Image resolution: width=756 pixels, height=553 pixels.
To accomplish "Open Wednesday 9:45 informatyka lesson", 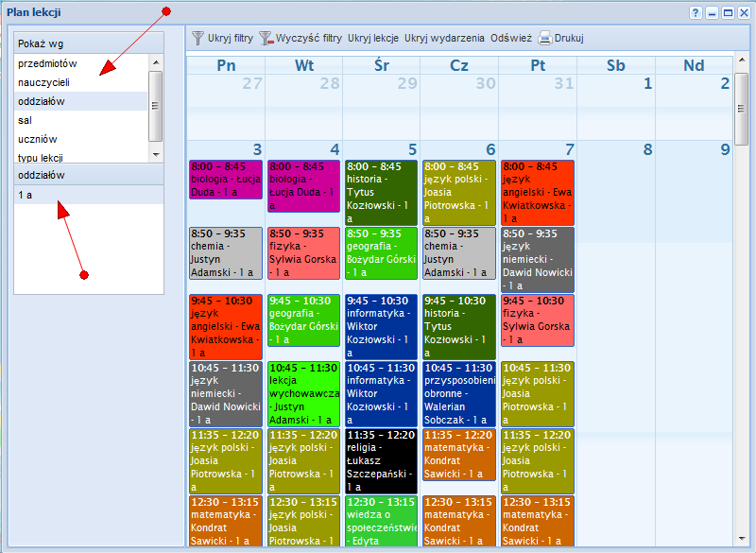I will tap(382, 327).
